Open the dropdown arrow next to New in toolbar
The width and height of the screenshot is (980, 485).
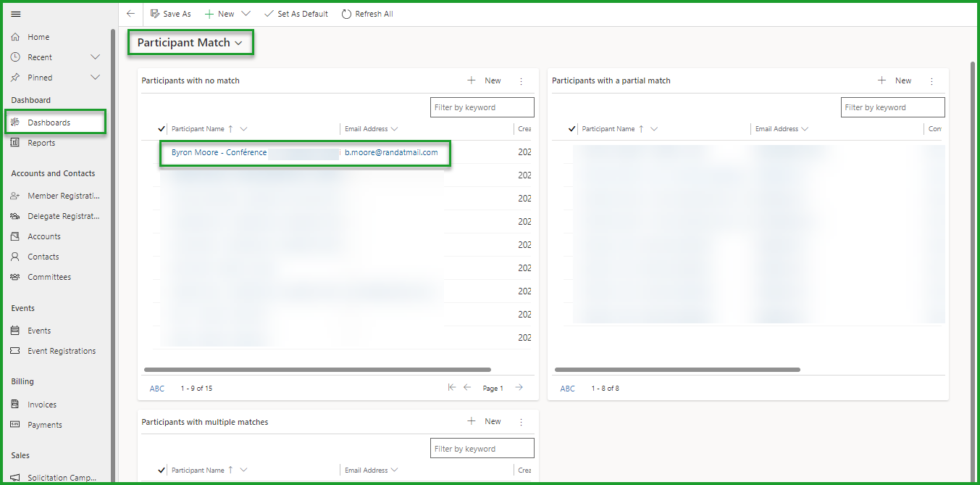click(246, 14)
